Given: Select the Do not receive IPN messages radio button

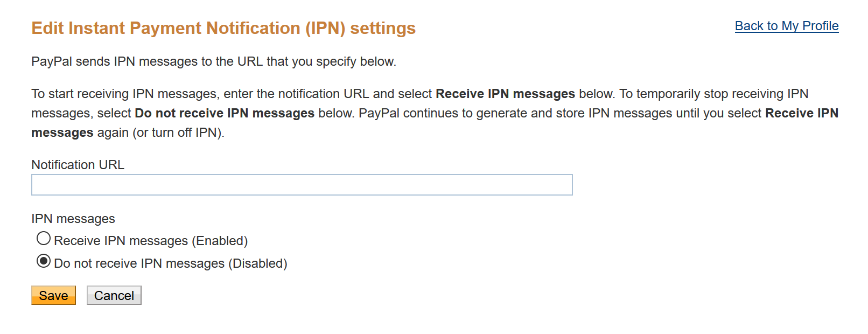Looking at the screenshot, I should point(44,261).
